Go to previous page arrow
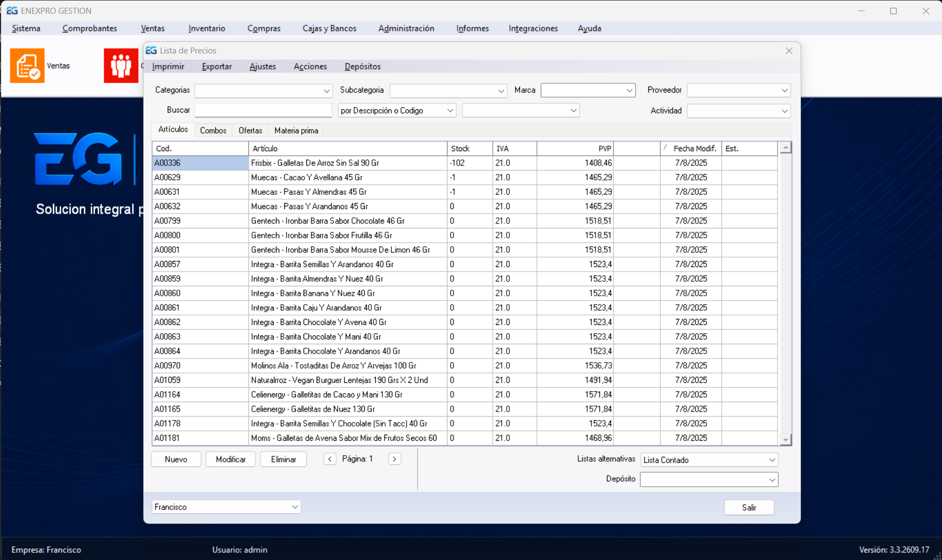942x560 pixels. click(330, 459)
